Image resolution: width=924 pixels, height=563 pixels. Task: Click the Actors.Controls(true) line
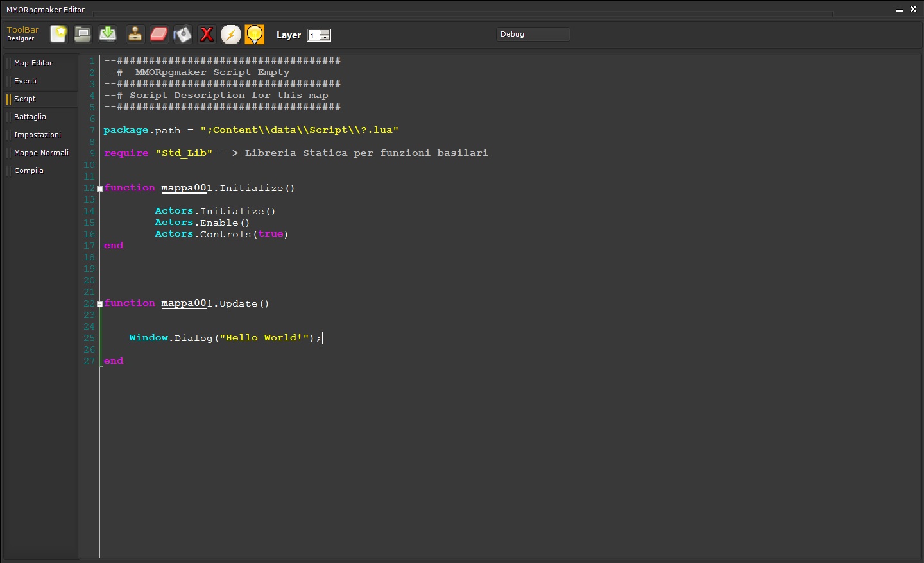(x=221, y=234)
